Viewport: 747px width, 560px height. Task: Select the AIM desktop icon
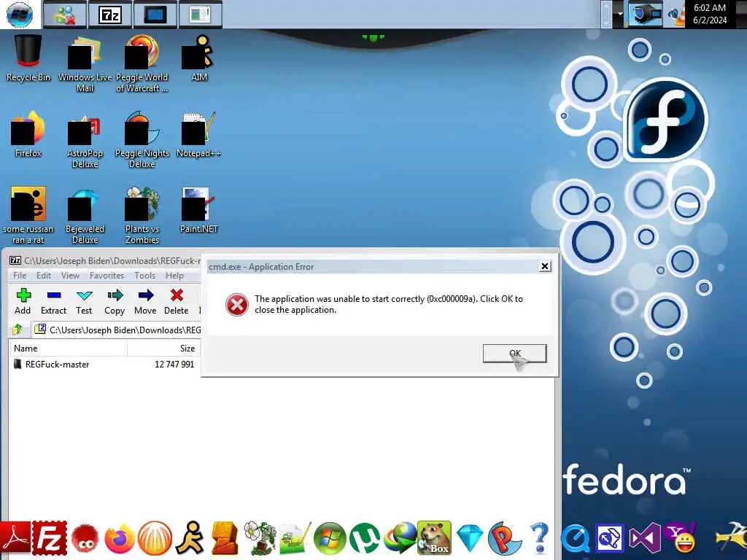(198, 58)
